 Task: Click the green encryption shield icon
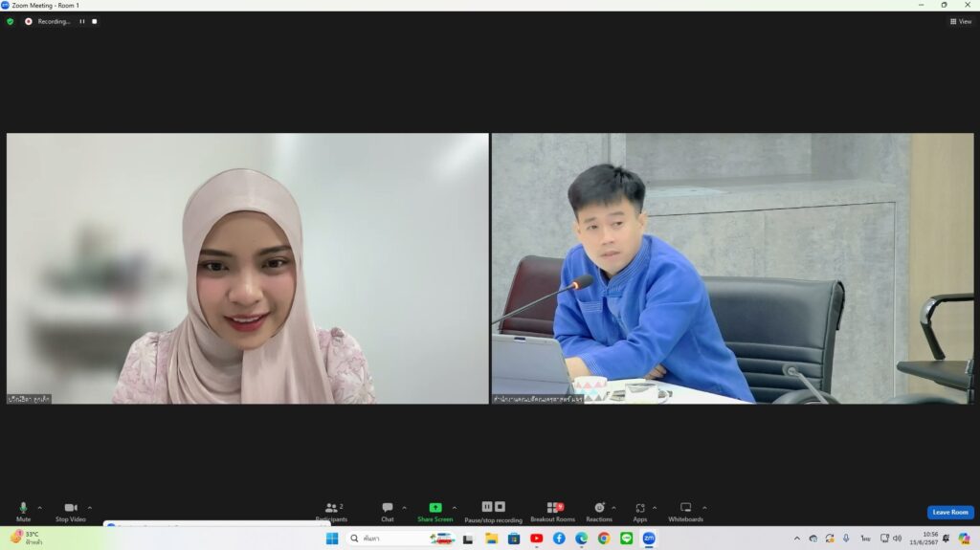(x=10, y=21)
